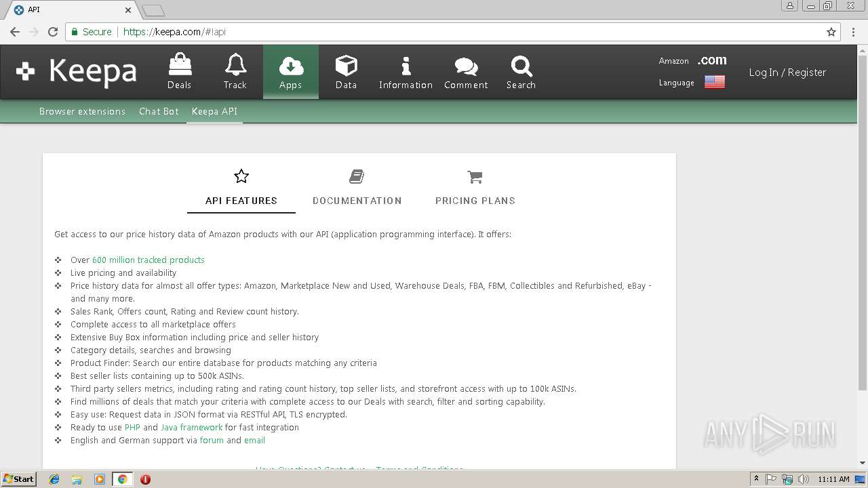Click the Secure padlock indicator
This screenshot has height=488, width=868.
point(90,32)
